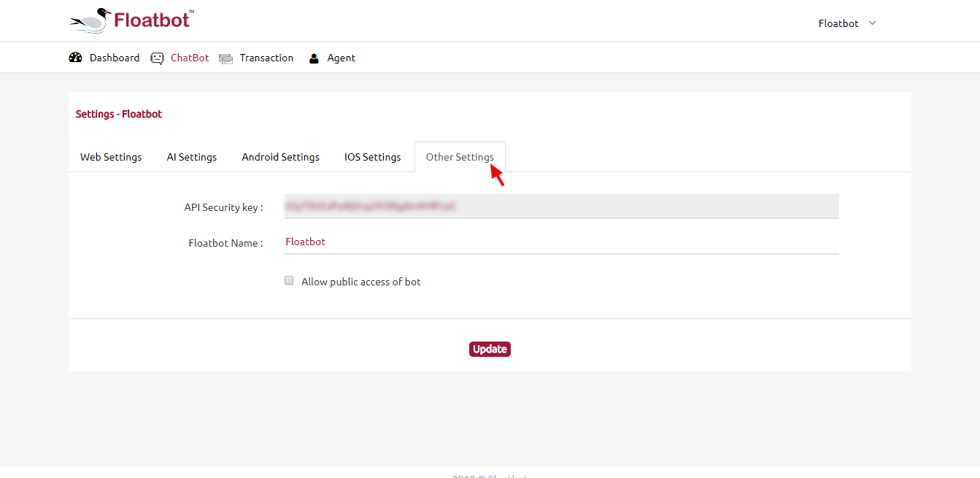Click the Agent person icon
Image resolution: width=980 pixels, height=478 pixels.
pyautogui.click(x=314, y=58)
